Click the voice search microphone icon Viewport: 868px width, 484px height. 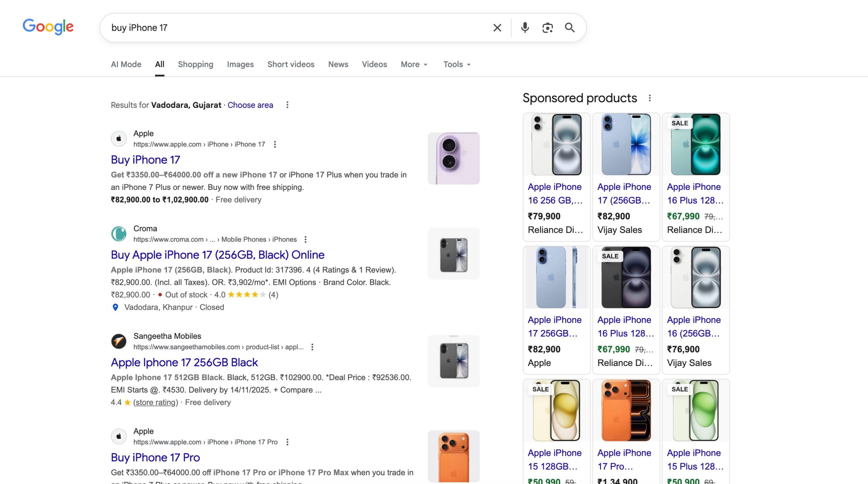[x=525, y=27]
